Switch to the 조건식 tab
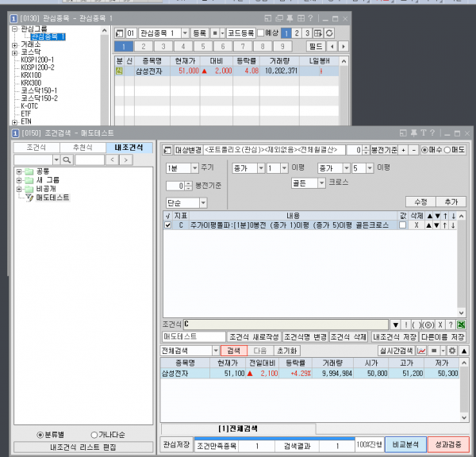Image resolution: width=476 pixels, height=457 pixels. pos(36,148)
